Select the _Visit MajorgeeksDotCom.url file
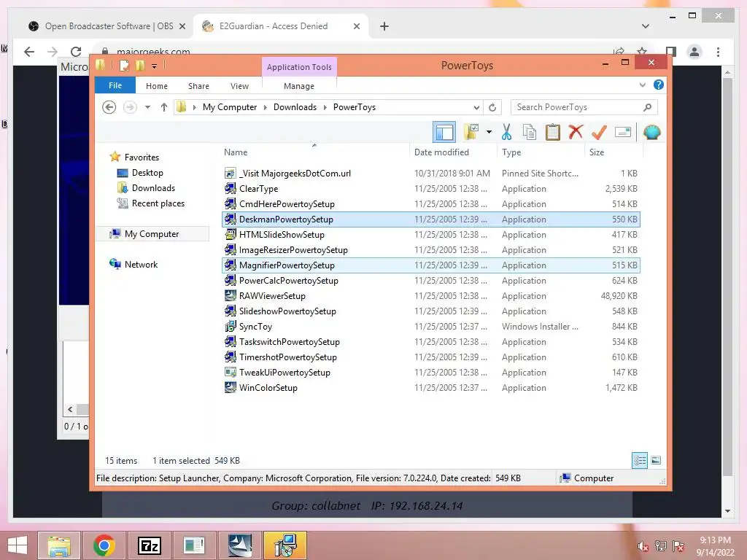 [430, 174]
